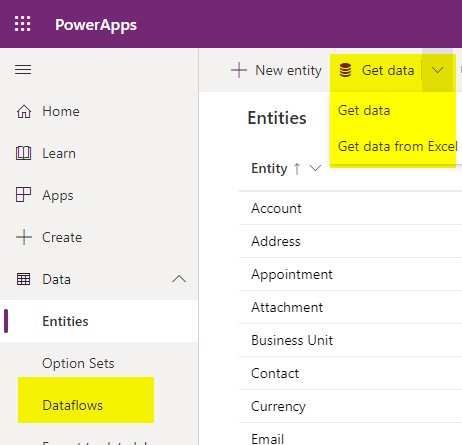
Task: Open Apps in sidebar
Action: [58, 195]
